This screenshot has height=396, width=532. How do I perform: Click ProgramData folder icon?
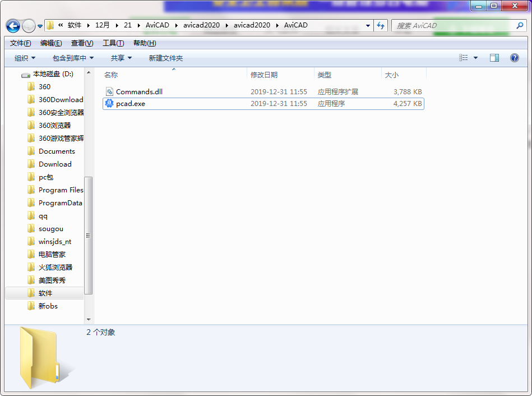[x=31, y=202]
